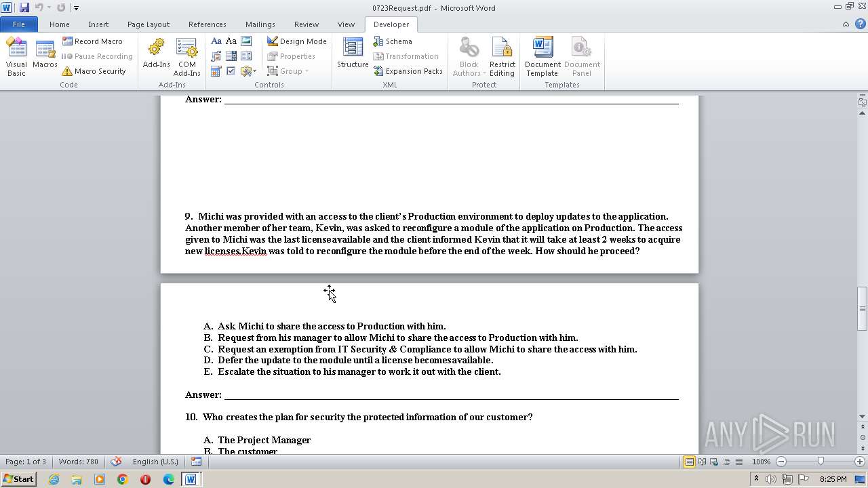Switch to Outline view
This screenshot has width=868, height=488.
pyautogui.click(x=726, y=462)
